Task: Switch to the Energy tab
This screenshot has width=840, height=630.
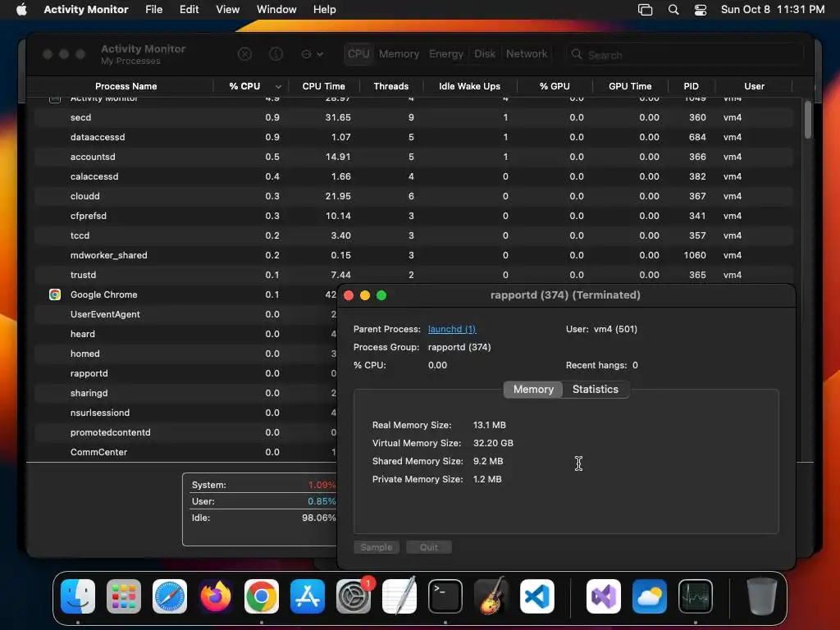Action: point(445,54)
